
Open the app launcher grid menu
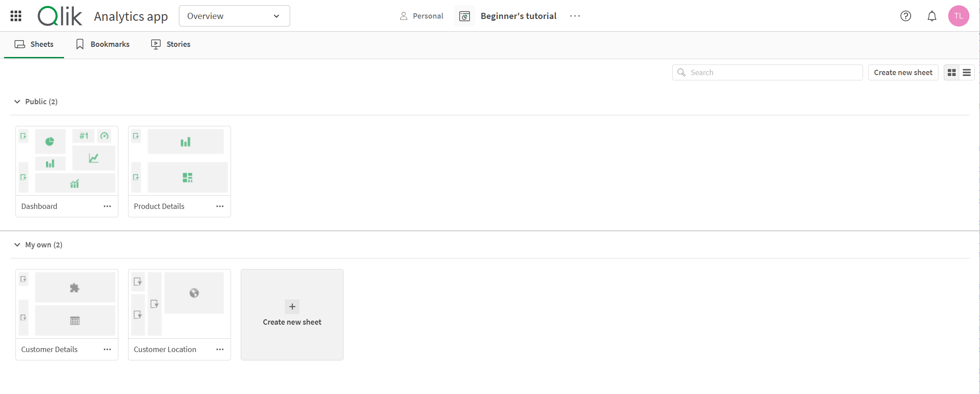tap(16, 16)
